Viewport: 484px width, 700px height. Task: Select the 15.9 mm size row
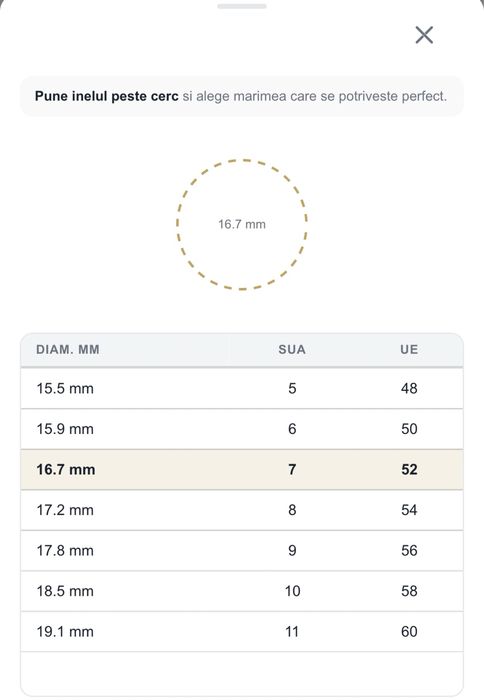(x=242, y=429)
